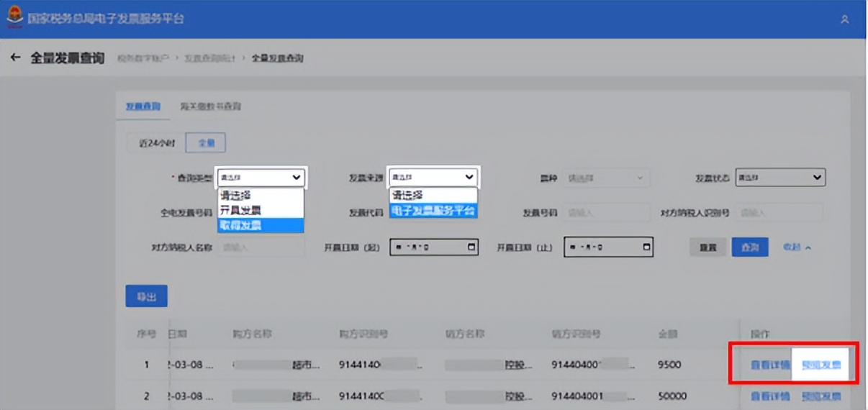Click the 对方纳税人名称 input field

(x=261, y=247)
